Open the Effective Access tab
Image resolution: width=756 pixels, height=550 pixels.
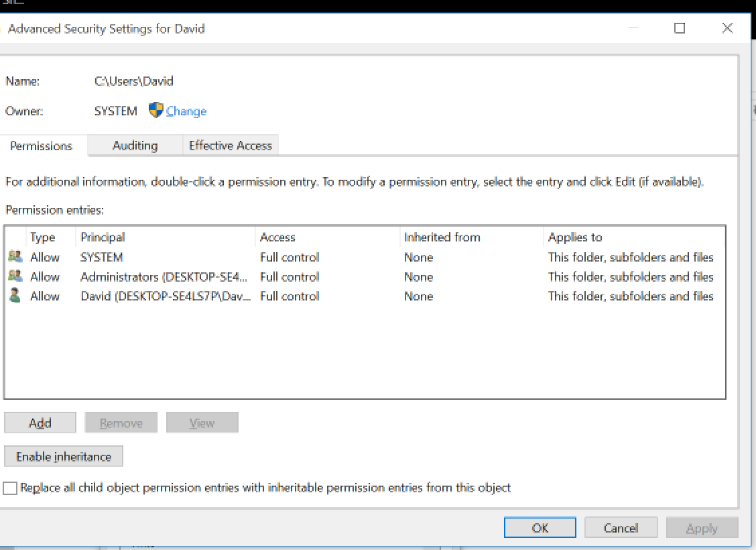[231, 146]
